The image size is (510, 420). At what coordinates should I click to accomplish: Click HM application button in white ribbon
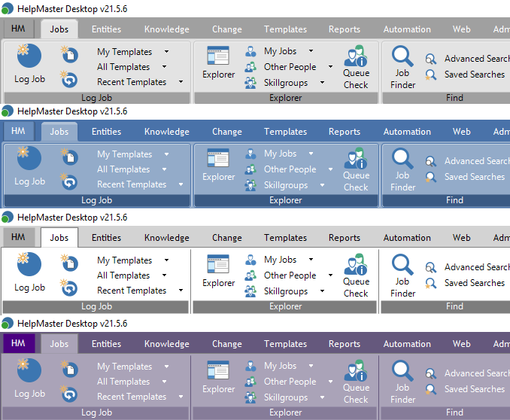click(18, 237)
